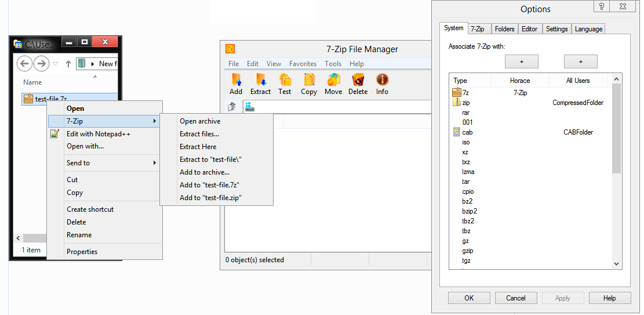Expand the Send to submenu
This screenshot has height=315, width=644.
[104, 163]
